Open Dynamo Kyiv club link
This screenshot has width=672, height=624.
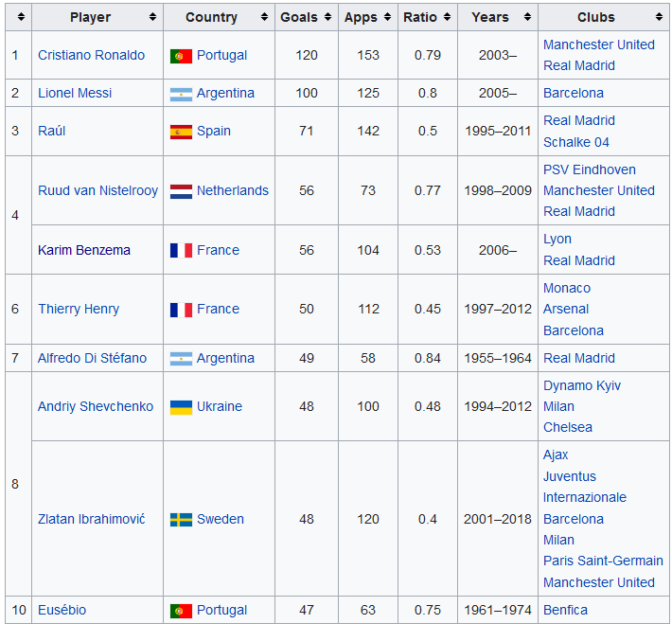[x=581, y=385]
